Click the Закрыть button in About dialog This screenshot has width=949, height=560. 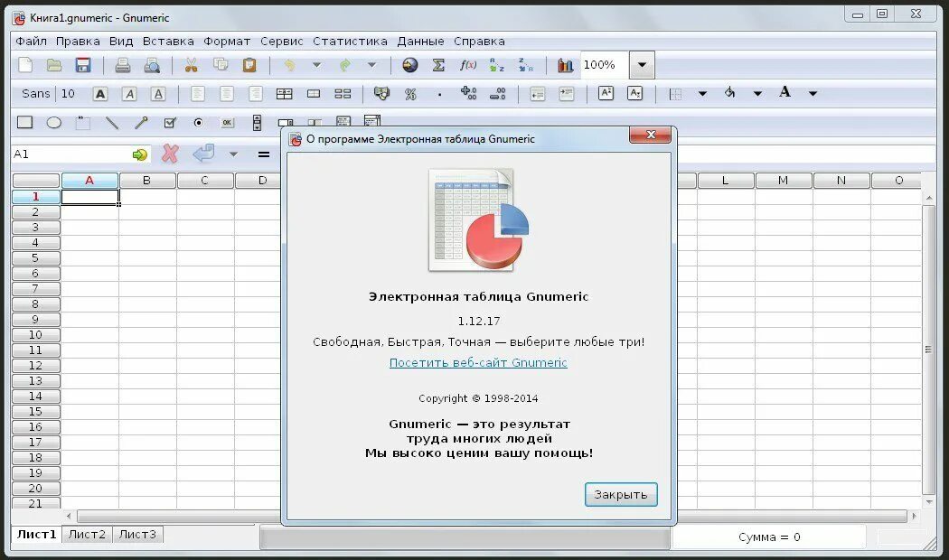point(621,495)
